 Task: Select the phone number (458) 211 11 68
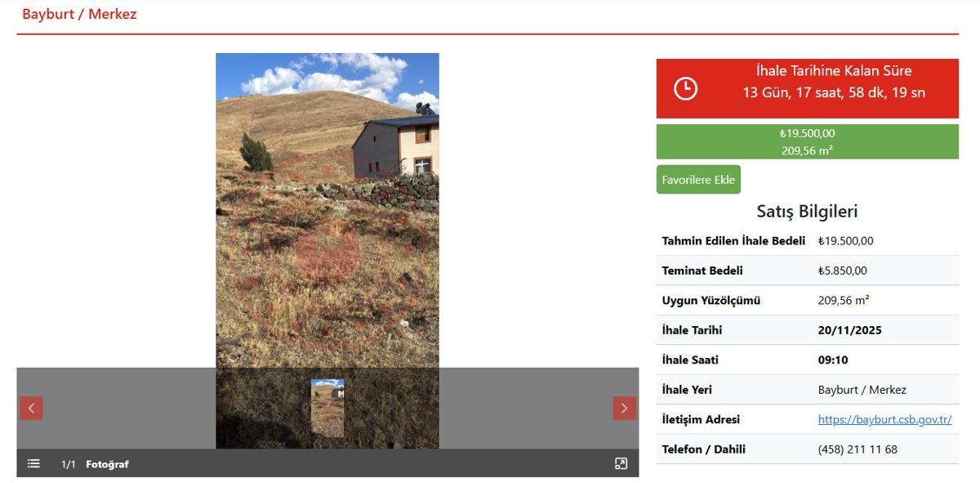click(857, 449)
